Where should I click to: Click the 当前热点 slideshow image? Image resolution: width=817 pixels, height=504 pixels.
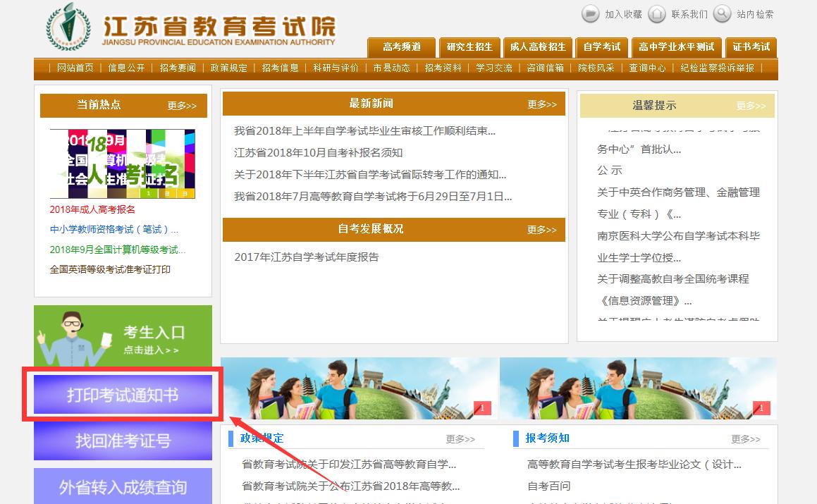click(x=122, y=164)
